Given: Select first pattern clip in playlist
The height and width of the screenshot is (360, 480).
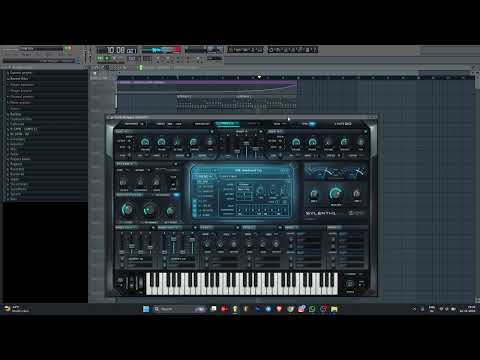Looking at the screenshot, I should click(x=206, y=103).
